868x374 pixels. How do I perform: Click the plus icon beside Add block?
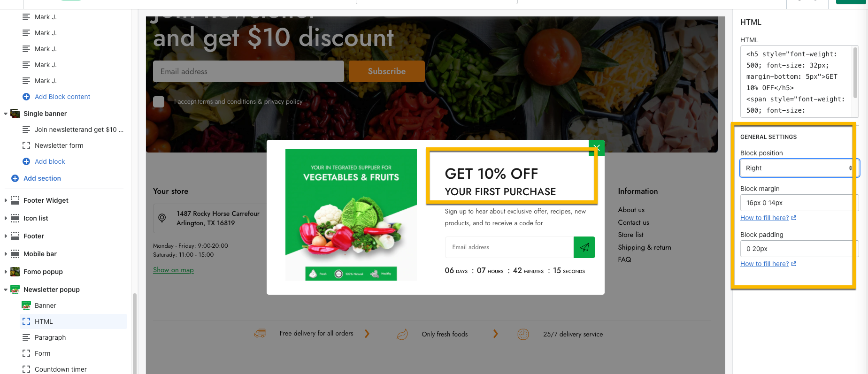click(26, 161)
